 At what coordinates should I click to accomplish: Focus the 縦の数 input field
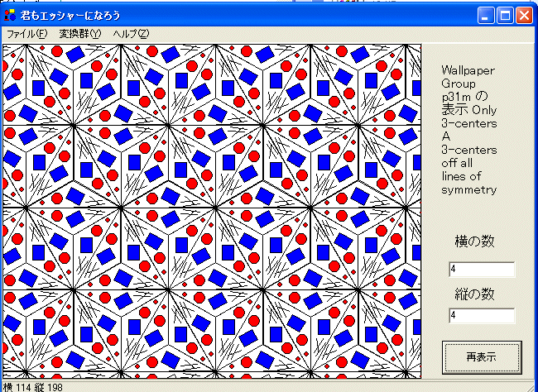tap(482, 316)
